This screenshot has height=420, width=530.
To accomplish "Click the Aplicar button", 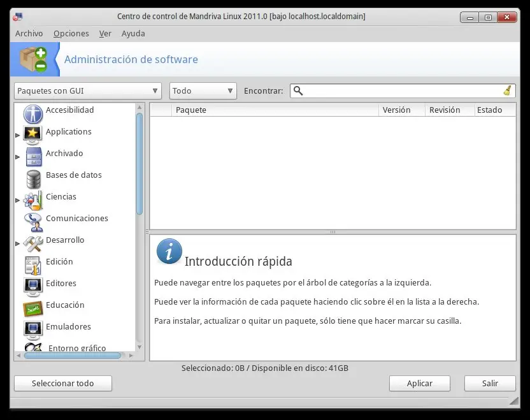I will (x=419, y=383).
